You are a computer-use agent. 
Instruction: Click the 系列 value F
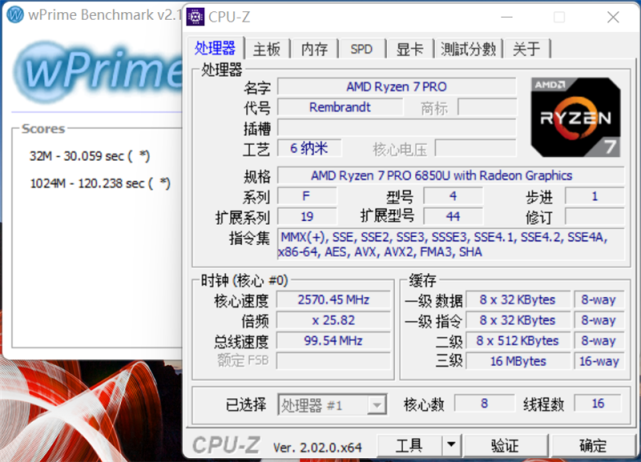307,196
